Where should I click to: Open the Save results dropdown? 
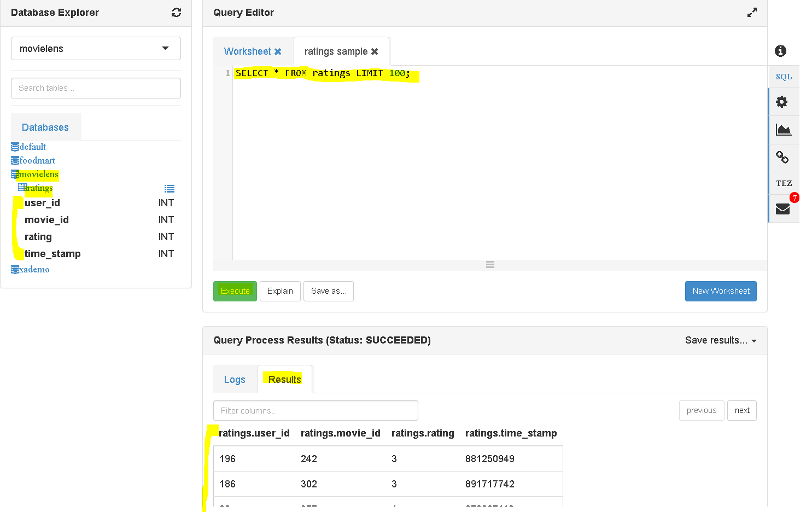tap(721, 340)
